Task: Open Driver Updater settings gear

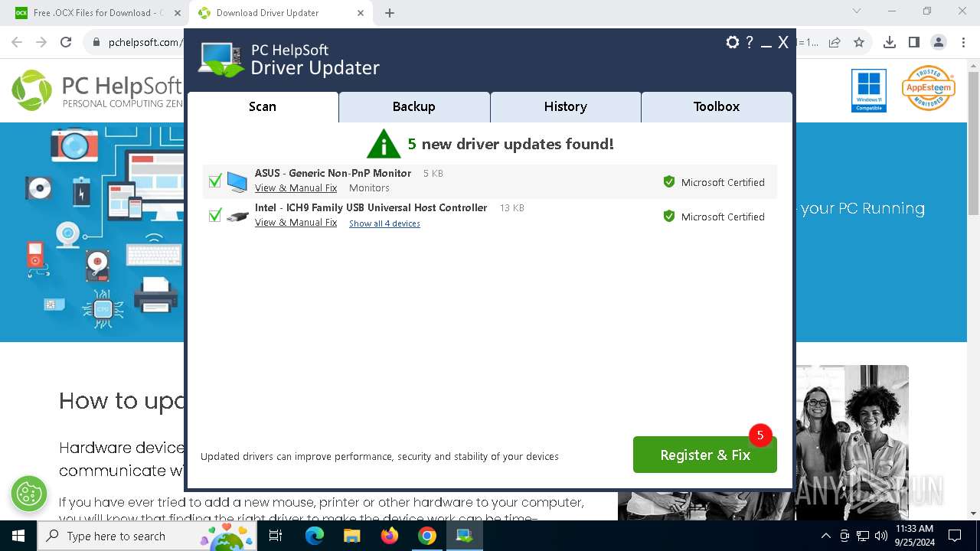Action: pos(733,43)
